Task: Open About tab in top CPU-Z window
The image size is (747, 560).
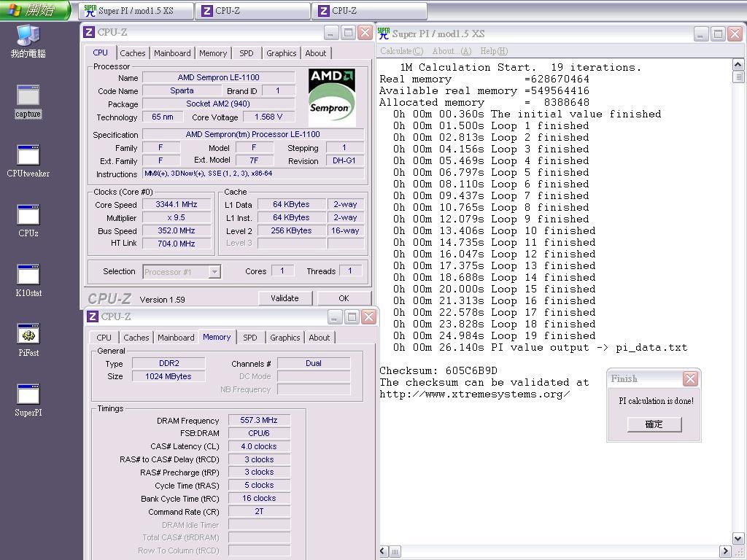Action: click(316, 53)
